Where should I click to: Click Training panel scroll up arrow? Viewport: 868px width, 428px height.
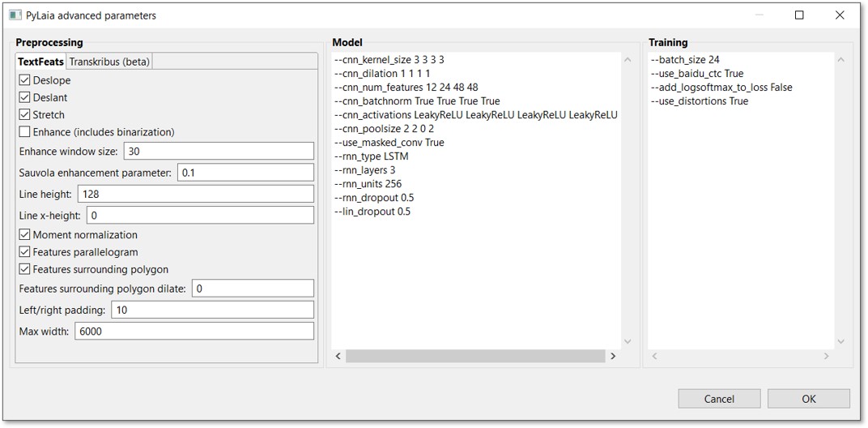[840, 60]
